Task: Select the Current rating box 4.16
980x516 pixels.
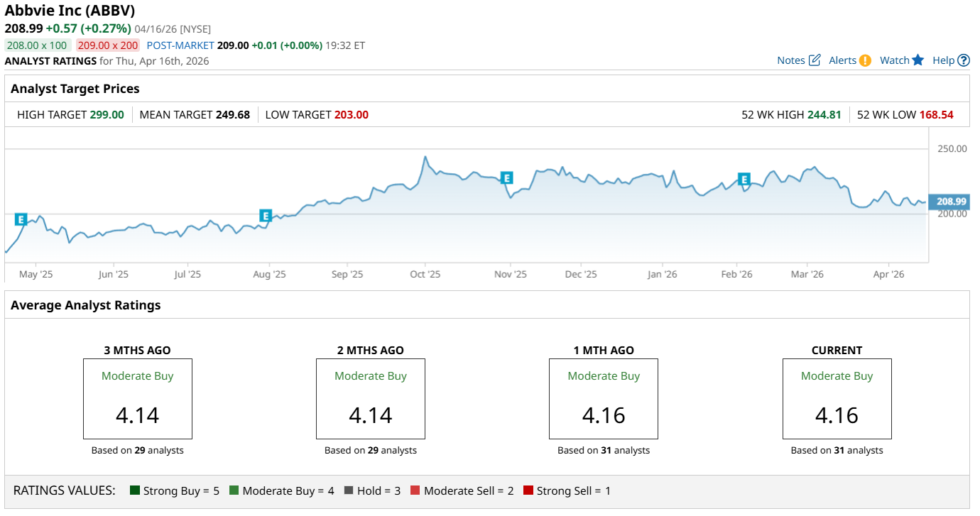Action: coord(837,399)
